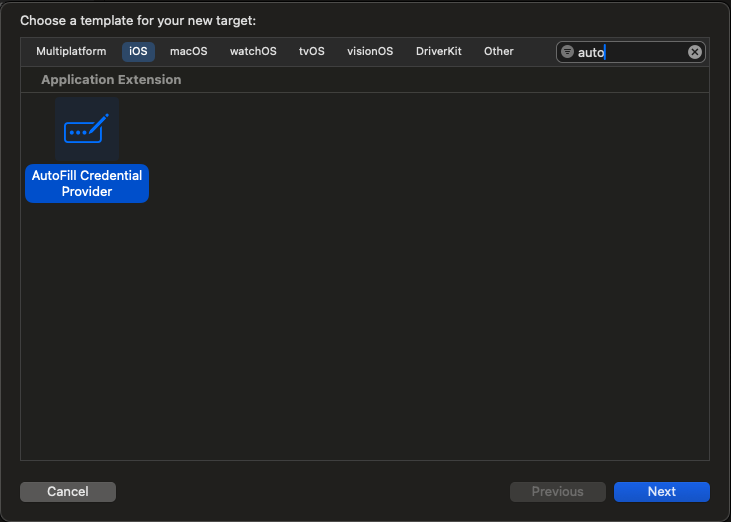Click the Cancel button
Screen dimensions: 731x522
tap(68, 492)
